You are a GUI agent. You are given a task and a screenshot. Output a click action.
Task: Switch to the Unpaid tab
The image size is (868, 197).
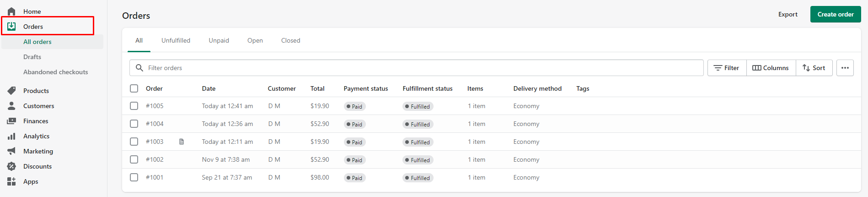coord(219,40)
